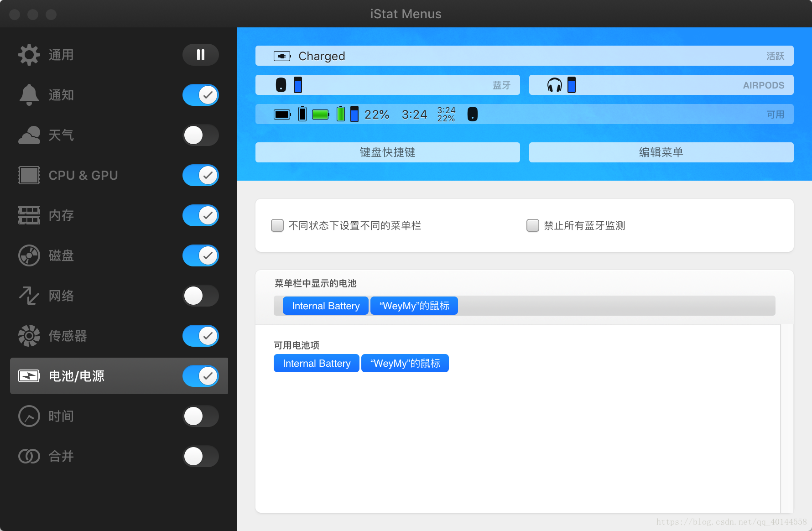Enable the 天气 switch
Viewport: 812px width, 531px height.
[201, 135]
